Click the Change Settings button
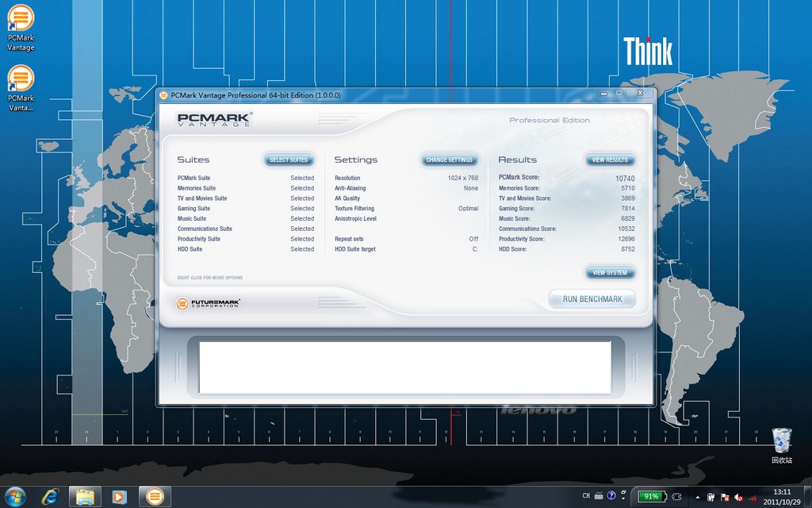812x508 pixels. (449, 160)
